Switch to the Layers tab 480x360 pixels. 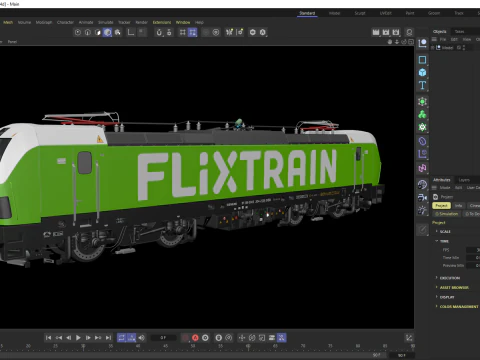coord(464,180)
